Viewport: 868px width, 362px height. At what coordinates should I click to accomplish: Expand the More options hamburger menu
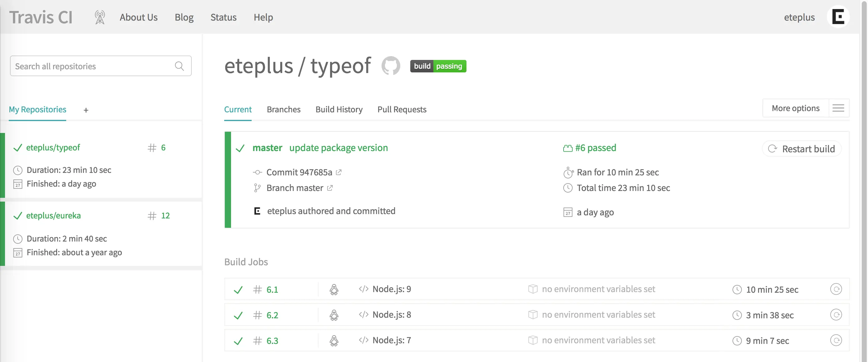838,108
